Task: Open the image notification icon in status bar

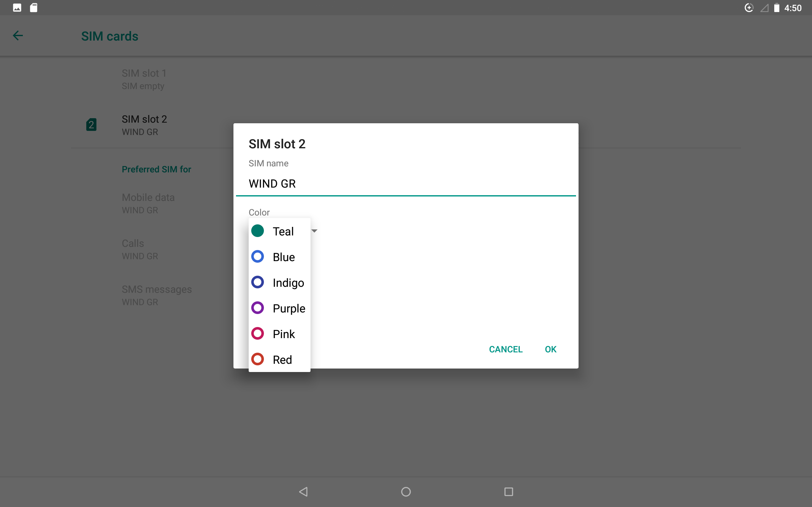Action: click(17, 8)
